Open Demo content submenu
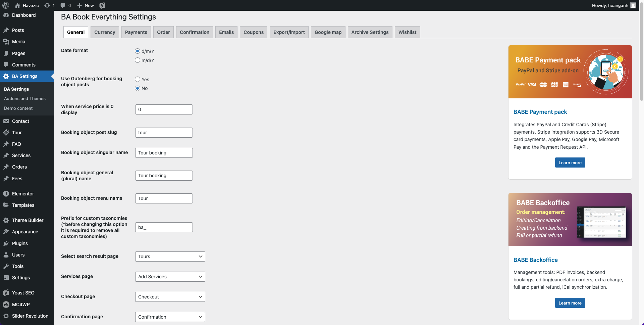The image size is (644, 325). pyautogui.click(x=18, y=108)
